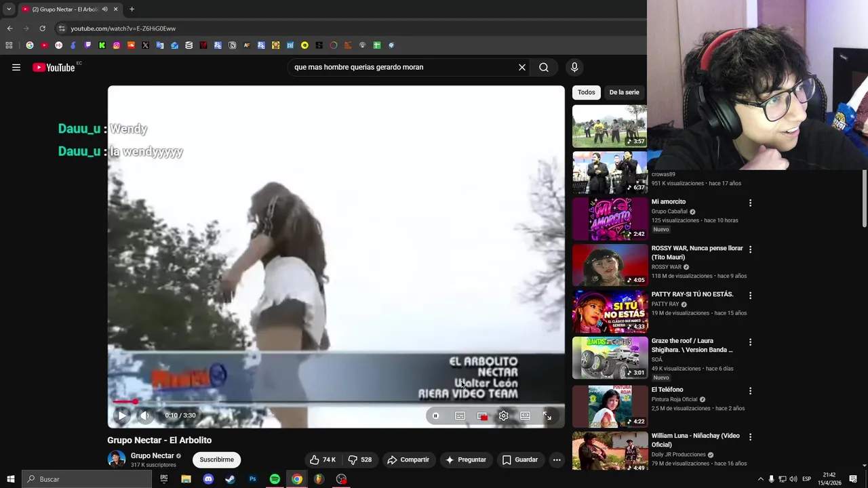Toggle the player's autoplay switch
The image size is (868, 488).
pyautogui.click(x=435, y=415)
